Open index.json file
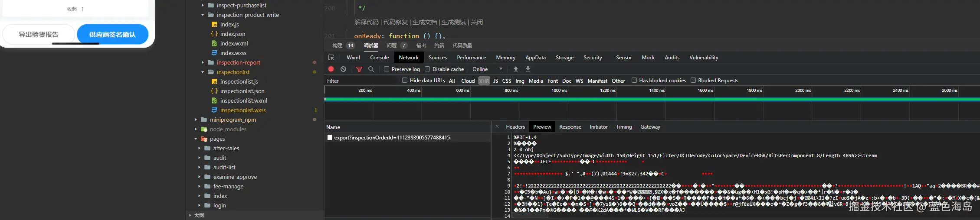 233,34
